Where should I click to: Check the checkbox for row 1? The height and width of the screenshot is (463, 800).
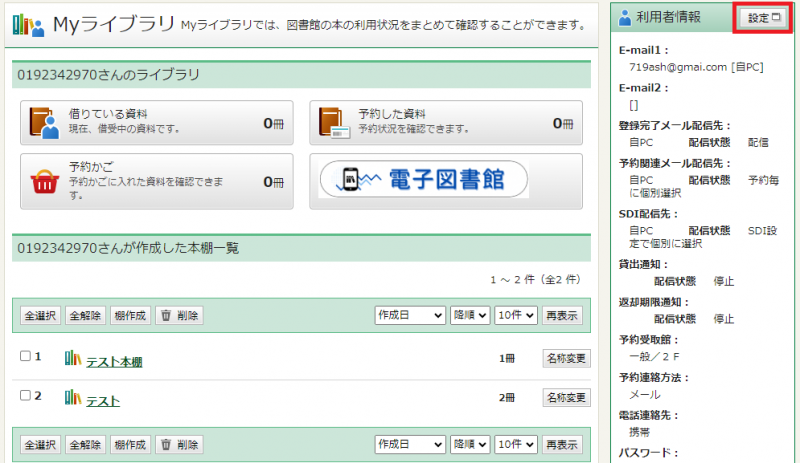point(25,357)
